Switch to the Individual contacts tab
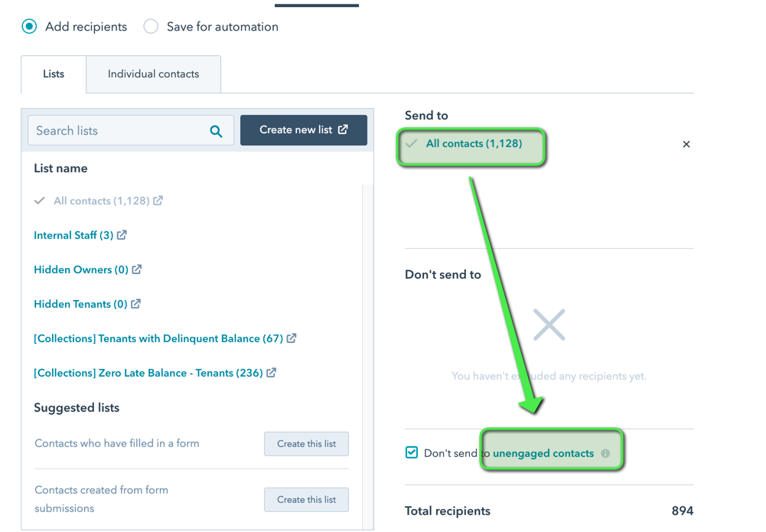766x532 pixels. click(153, 73)
